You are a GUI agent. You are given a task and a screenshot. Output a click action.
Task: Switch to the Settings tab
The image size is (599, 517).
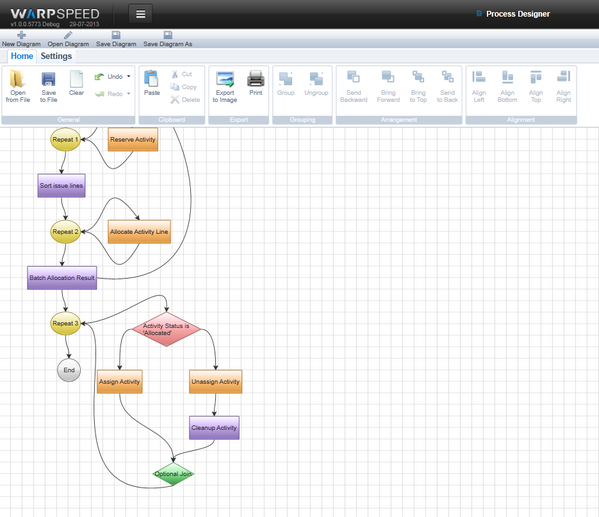(x=56, y=56)
